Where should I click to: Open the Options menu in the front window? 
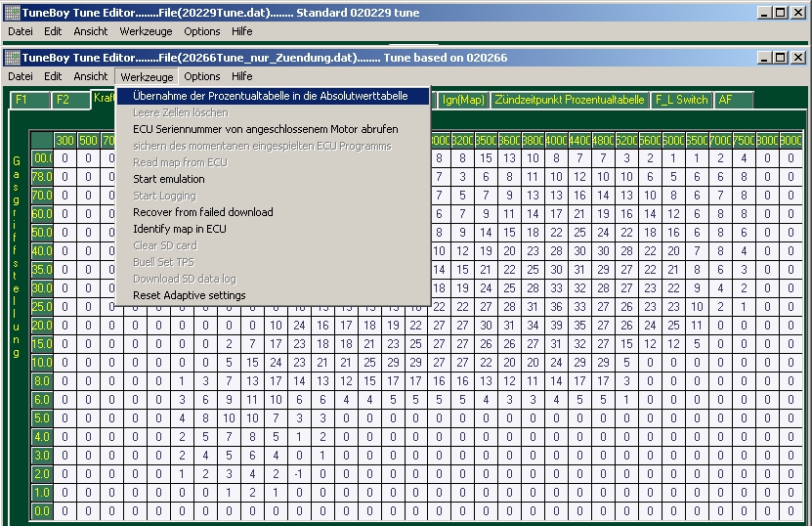[202, 76]
